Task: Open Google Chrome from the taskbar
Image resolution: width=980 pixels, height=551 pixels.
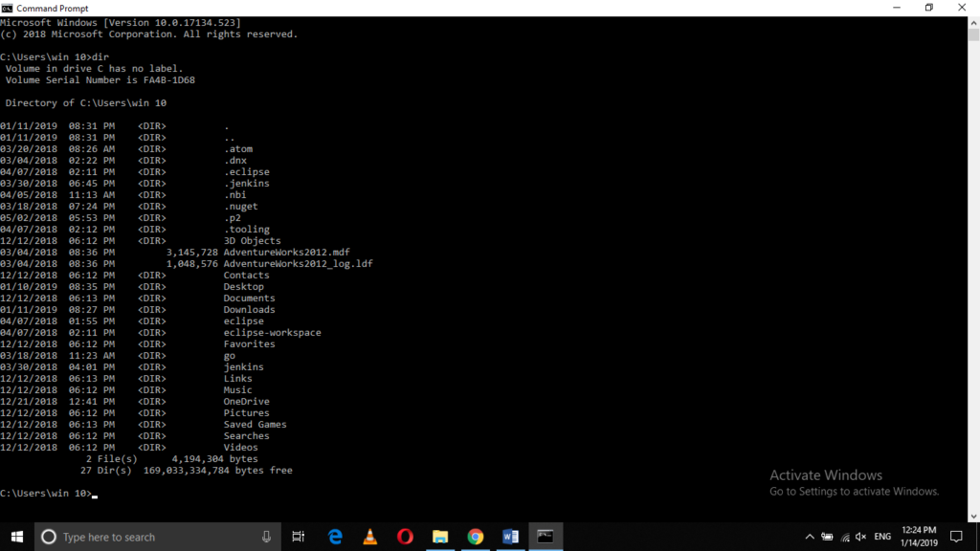Action: click(x=476, y=537)
